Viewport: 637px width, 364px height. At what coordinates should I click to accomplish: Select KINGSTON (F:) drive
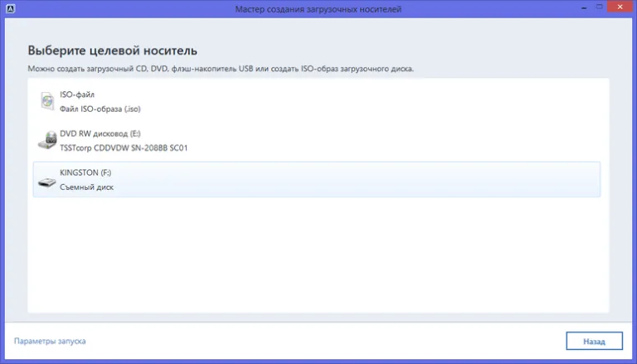point(85,172)
